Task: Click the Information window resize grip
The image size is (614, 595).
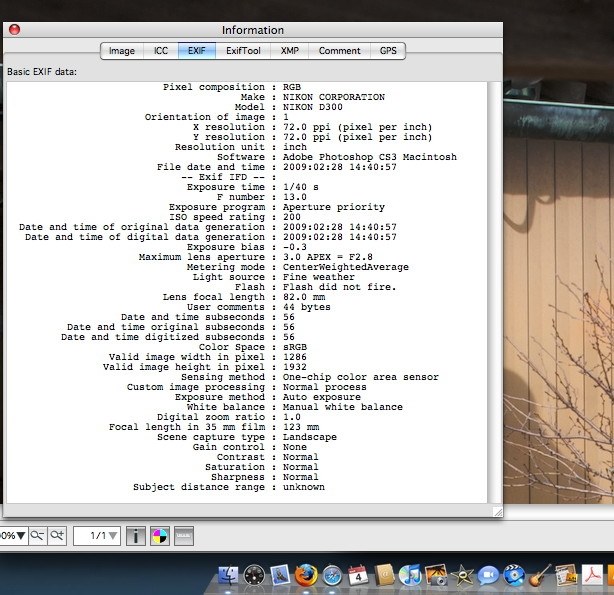Action: click(x=497, y=512)
